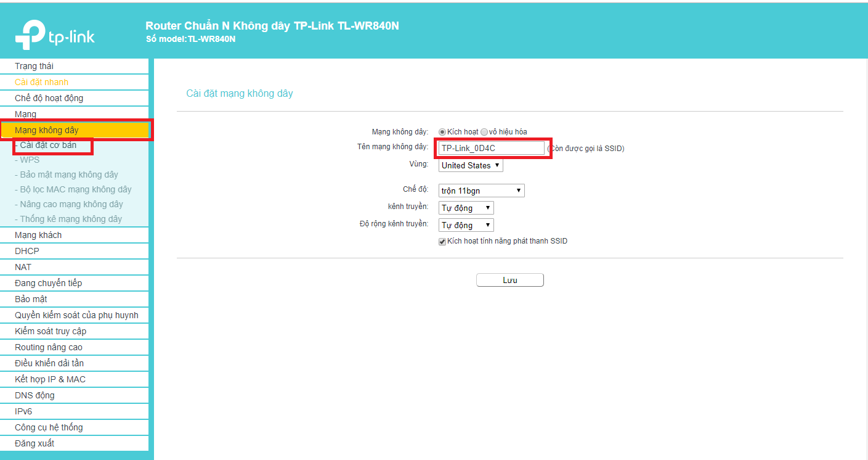The width and height of the screenshot is (868, 460).
Task: Open Cài đặt nhanh menu item
Action: tap(75, 82)
